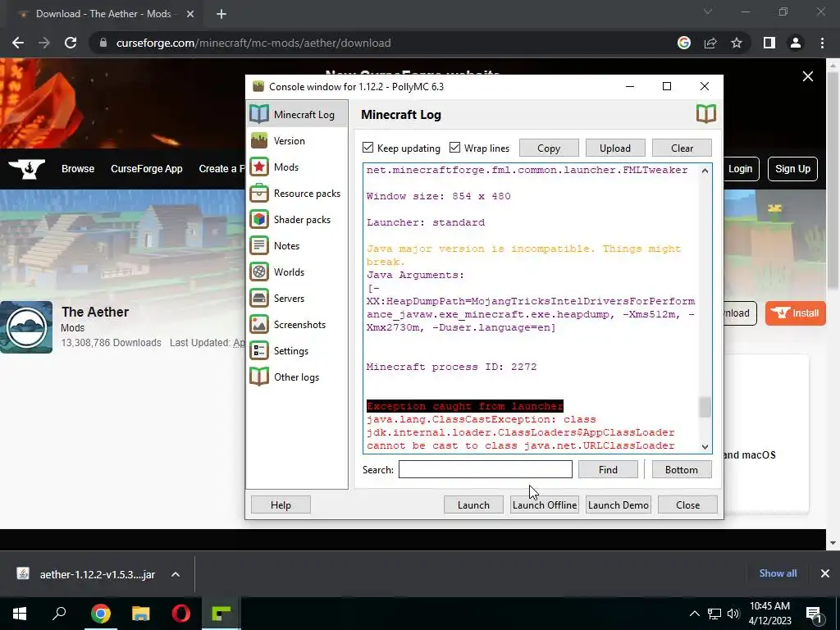840x630 pixels.
Task: Click the Launch button
Action: [x=473, y=504]
